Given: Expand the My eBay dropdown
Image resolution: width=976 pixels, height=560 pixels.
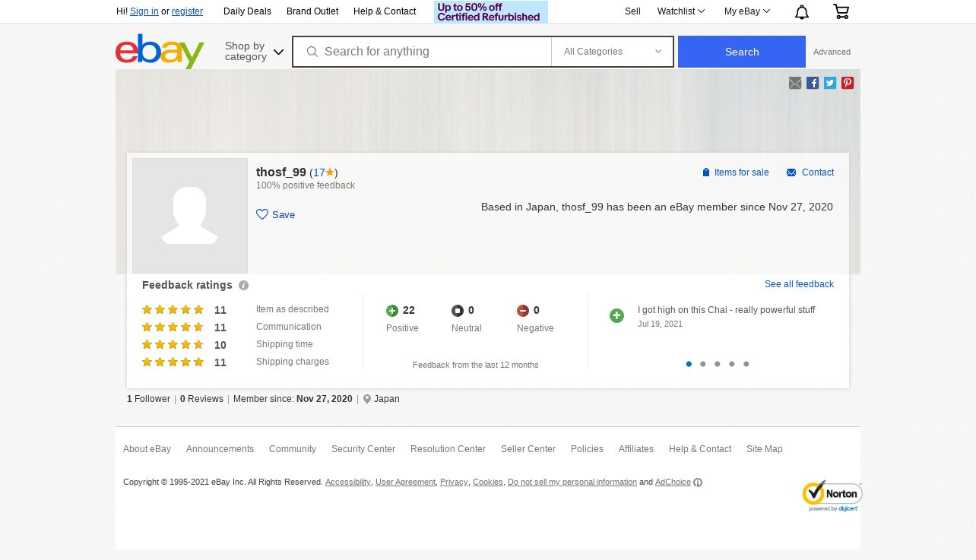Looking at the screenshot, I should [x=747, y=11].
